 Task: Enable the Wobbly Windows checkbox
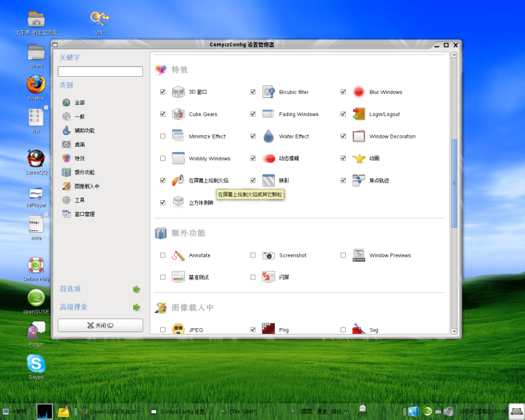click(x=162, y=158)
